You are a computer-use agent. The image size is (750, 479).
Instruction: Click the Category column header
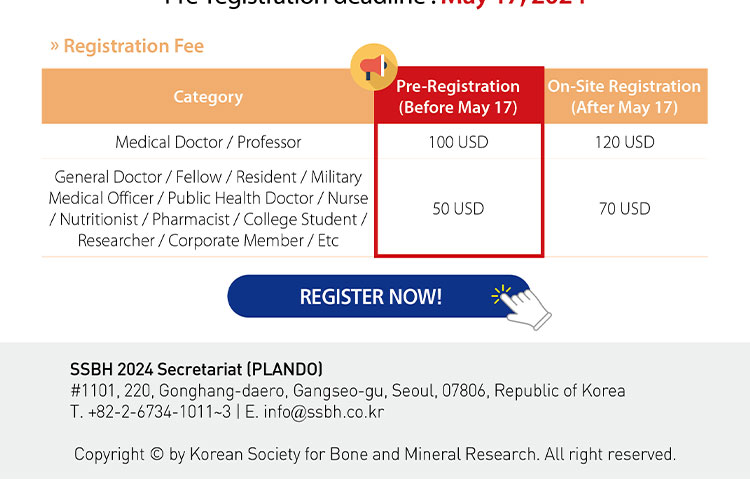click(x=208, y=96)
